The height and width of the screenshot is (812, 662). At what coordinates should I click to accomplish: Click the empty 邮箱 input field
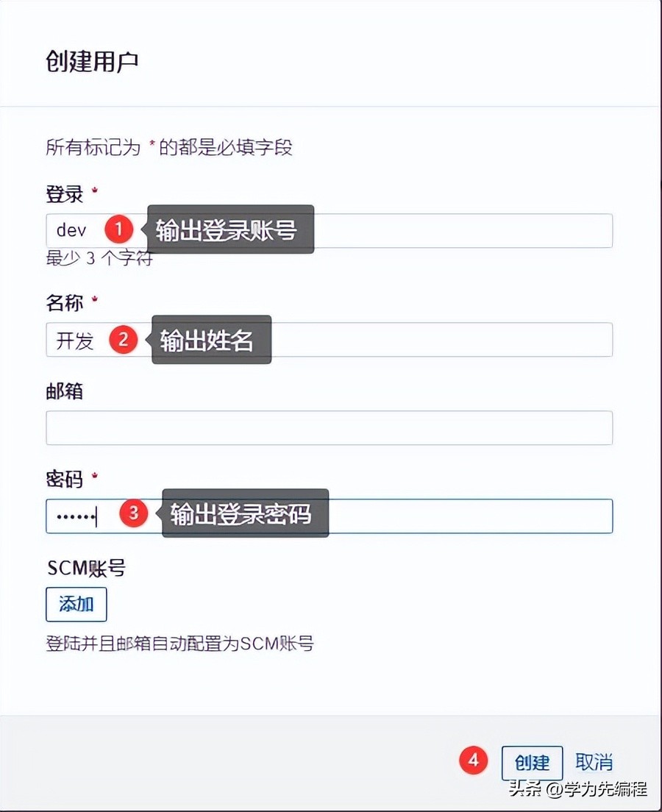[x=329, y=427]
